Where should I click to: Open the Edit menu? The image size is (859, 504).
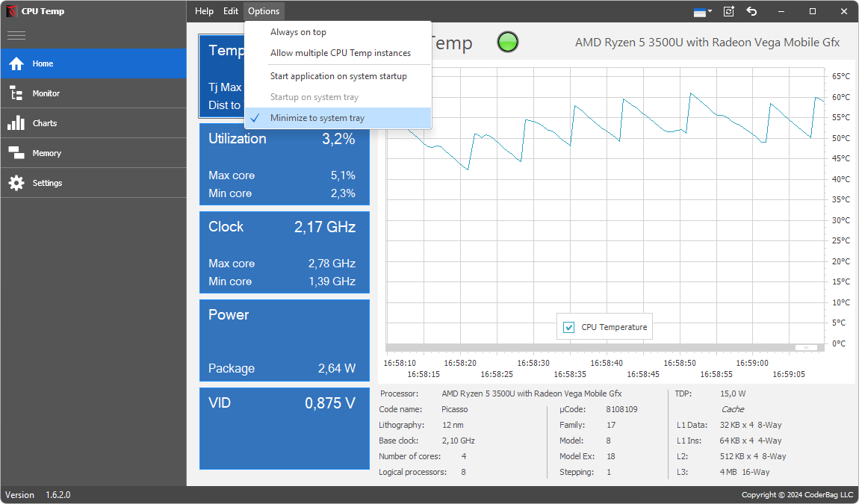[x=231, y=11]
